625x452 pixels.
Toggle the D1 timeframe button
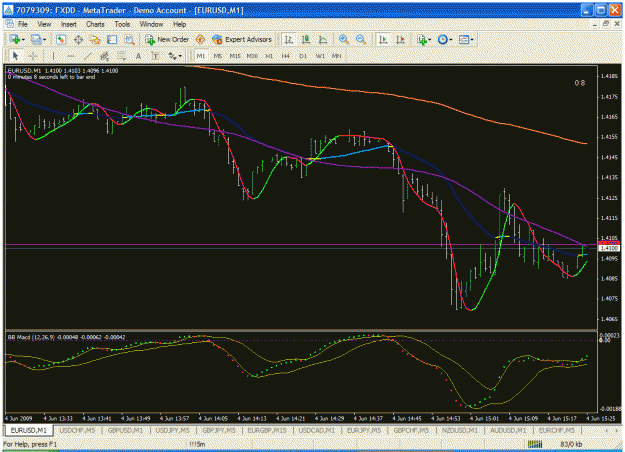click(303, 56)
